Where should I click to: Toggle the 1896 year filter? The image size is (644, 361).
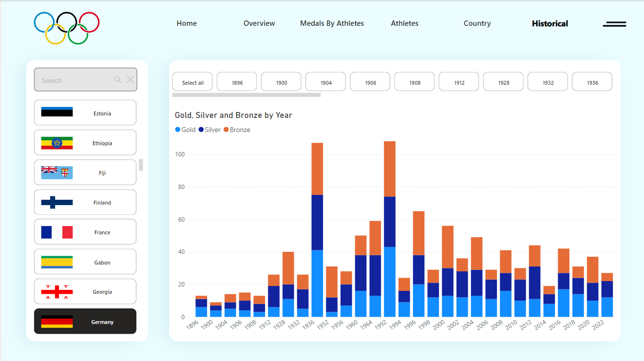tap(237, 82)
